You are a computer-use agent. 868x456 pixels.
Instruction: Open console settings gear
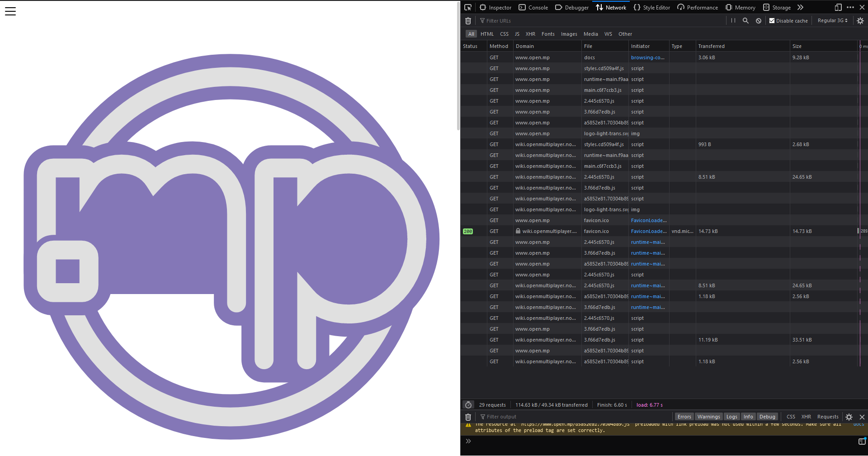coord(849,417)
